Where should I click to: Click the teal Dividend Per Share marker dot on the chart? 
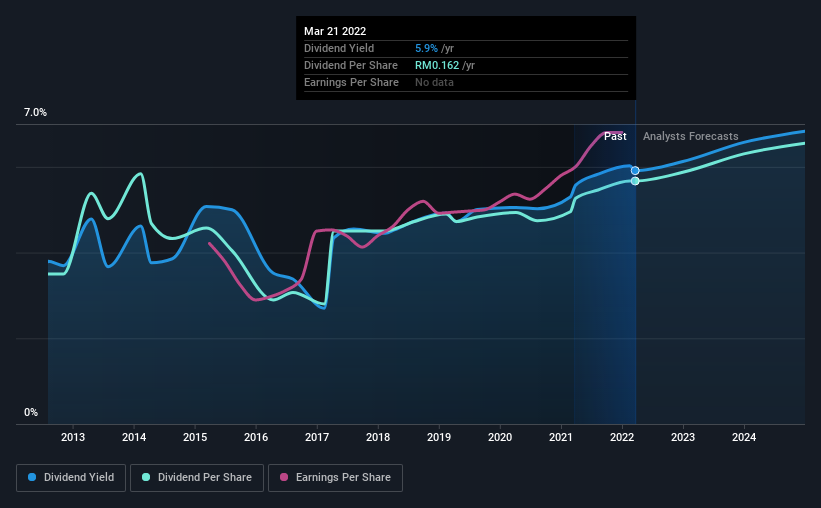(635, 181)
